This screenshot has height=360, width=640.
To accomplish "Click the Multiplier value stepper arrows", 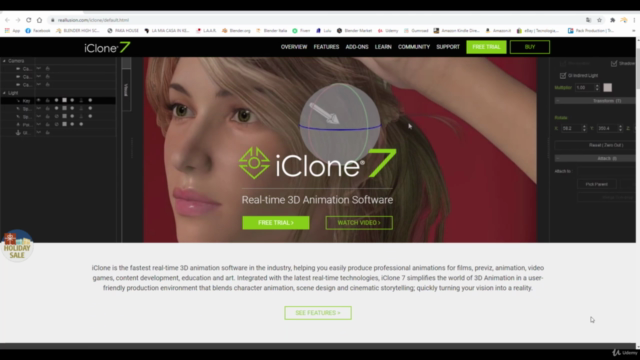I will point(597,87).
